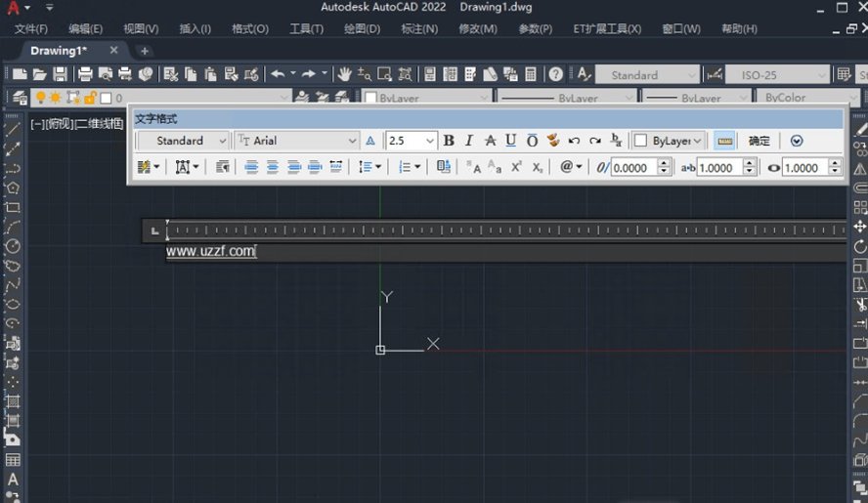Screen dimensions: 868x503
Task: Select the Line draw tool
Action: click(x=12, y=129)
